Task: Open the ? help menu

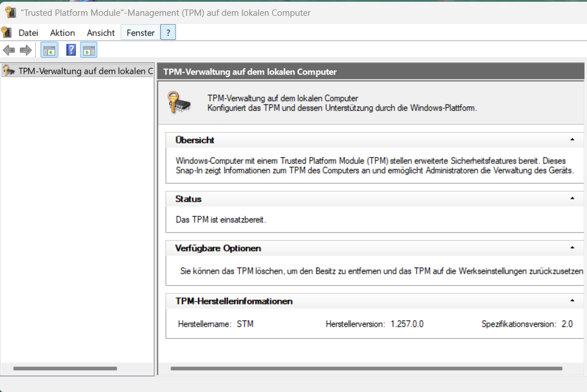Action: (168, 33)
